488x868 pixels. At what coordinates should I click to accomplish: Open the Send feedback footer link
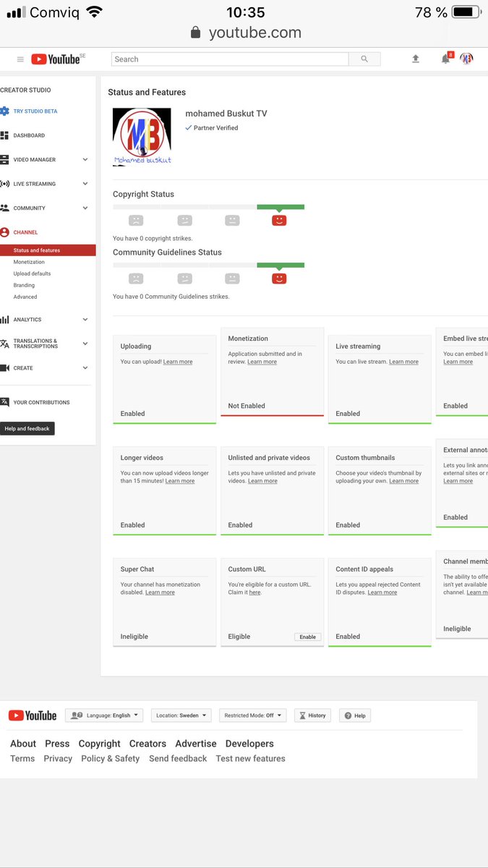pos(178,759)
